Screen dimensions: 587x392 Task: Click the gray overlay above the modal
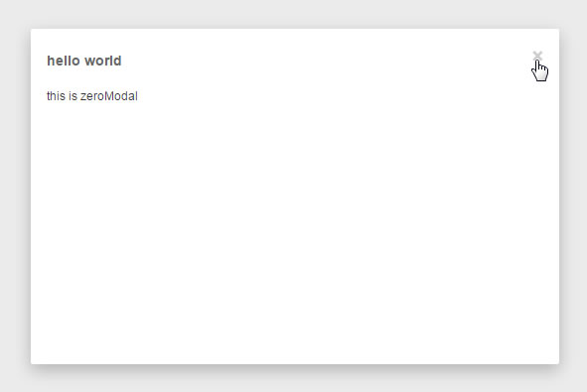pos(294,14)
